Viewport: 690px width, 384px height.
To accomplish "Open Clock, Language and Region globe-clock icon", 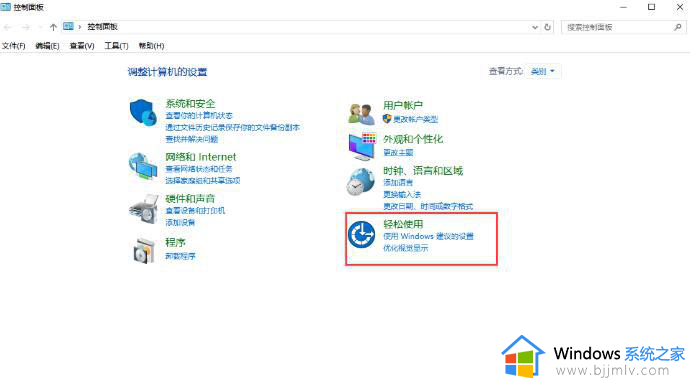I will click(360, 182).
